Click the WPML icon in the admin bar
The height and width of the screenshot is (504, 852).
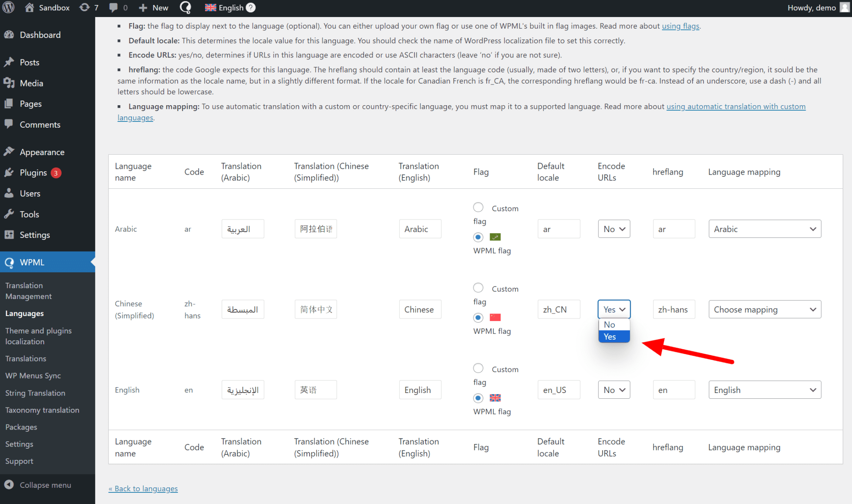pyautogui.click(x=186, y=7)
